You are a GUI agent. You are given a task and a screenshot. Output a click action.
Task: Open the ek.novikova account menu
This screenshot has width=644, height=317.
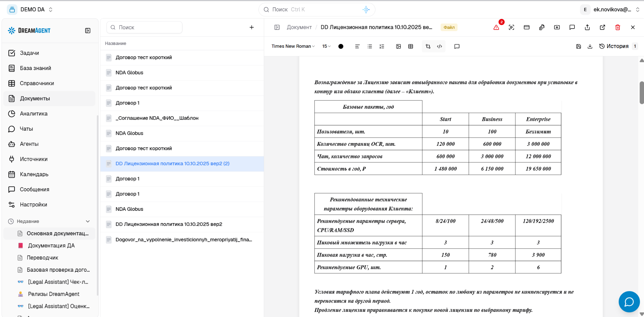(610, 9)
